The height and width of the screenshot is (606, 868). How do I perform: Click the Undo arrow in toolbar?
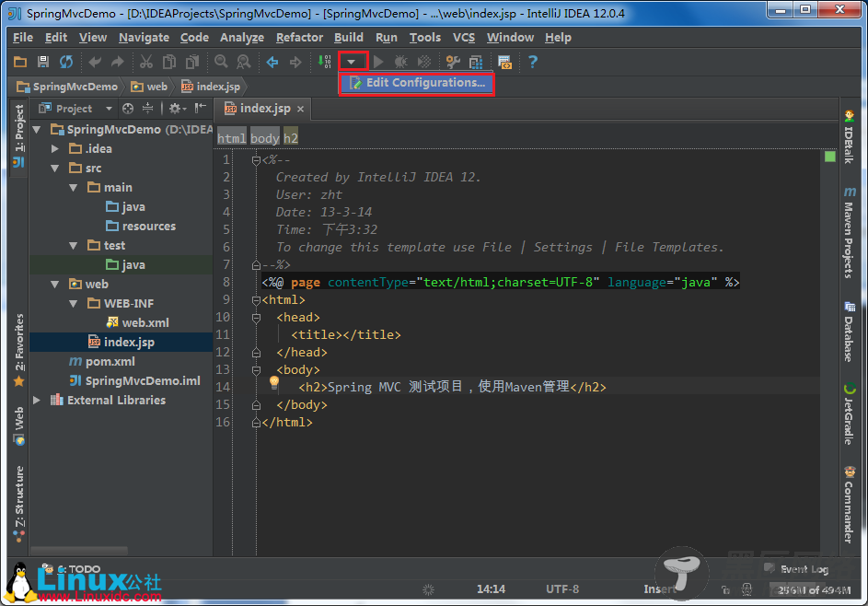tap(95, 62)
